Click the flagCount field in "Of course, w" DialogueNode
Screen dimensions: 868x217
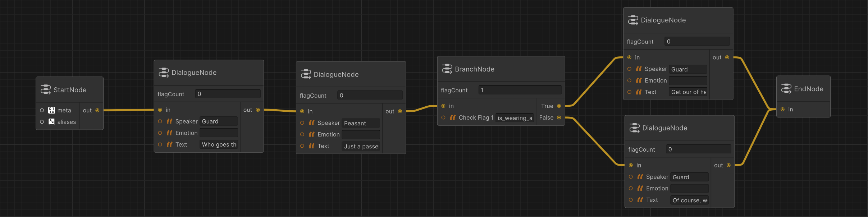tap(699, 149)
